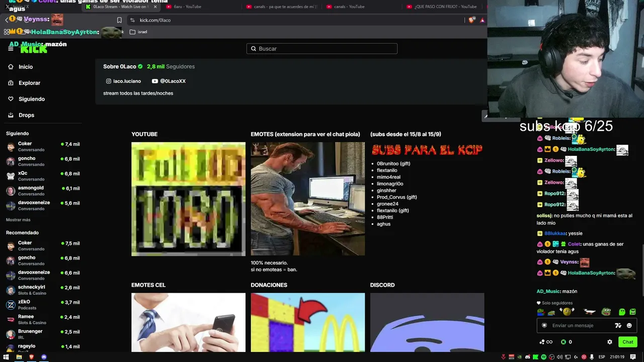Close the 0Laco Stream browser tab
This screenshot has width=644, height=362.
[x=155, y=7]
